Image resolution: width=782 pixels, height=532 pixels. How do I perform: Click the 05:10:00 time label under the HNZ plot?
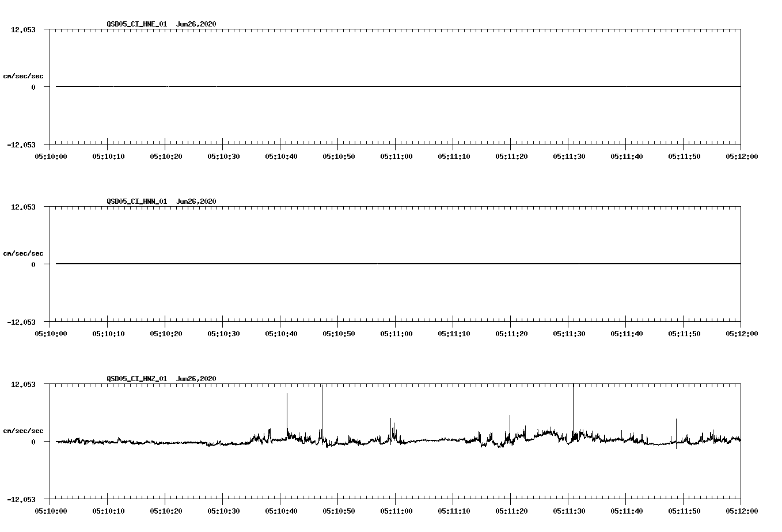tap(51, 511)
